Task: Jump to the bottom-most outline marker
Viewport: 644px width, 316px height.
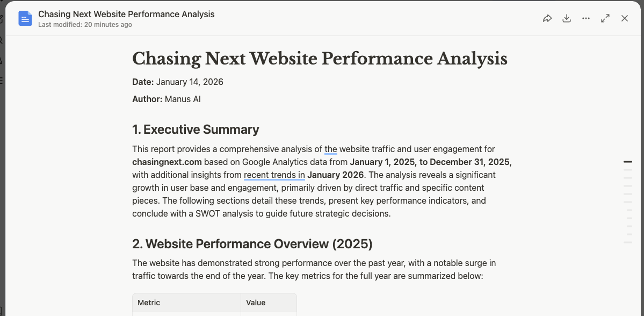Action: pos(627,242)
